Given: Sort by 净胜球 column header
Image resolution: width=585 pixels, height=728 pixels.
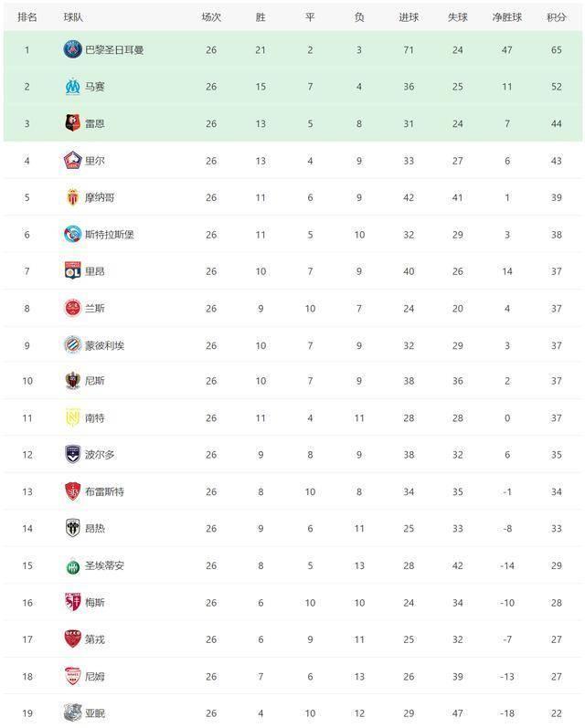Looking at the screenshot, I should [x=507, y=17].
